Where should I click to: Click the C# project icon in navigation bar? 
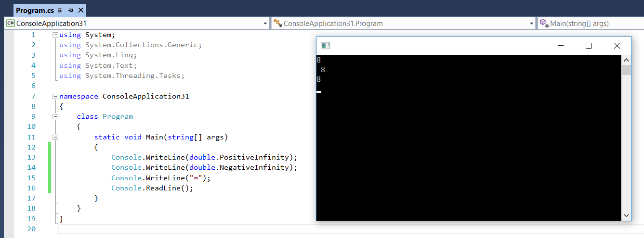click(x=10, y=23)
